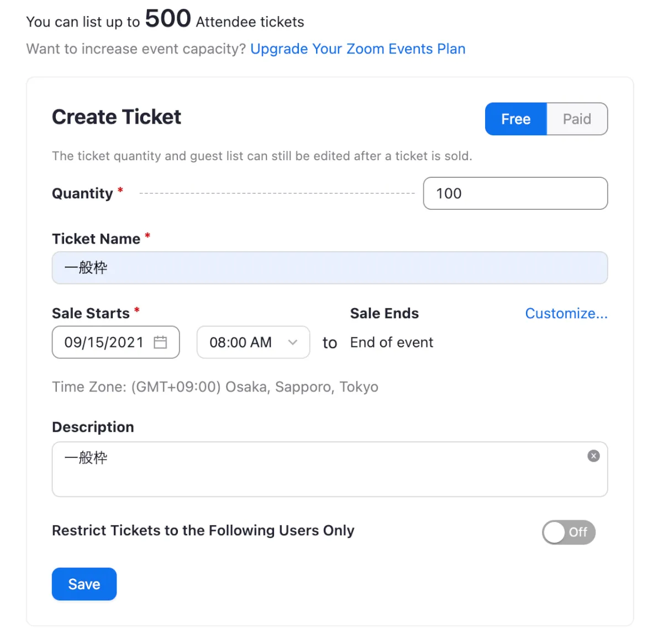Focus the Quantity field showing 100
The height and width of the screenshot is (644, 663).
pos(515,193)
